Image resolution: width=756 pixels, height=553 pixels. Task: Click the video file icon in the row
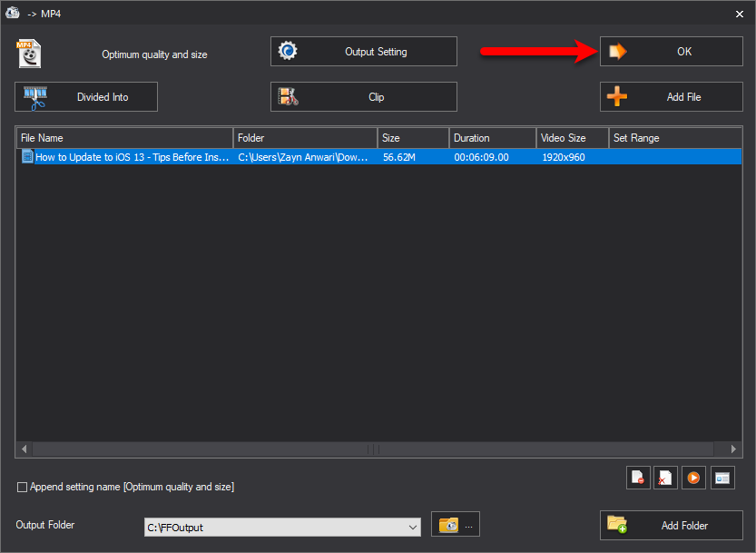(x=27, y=156)
